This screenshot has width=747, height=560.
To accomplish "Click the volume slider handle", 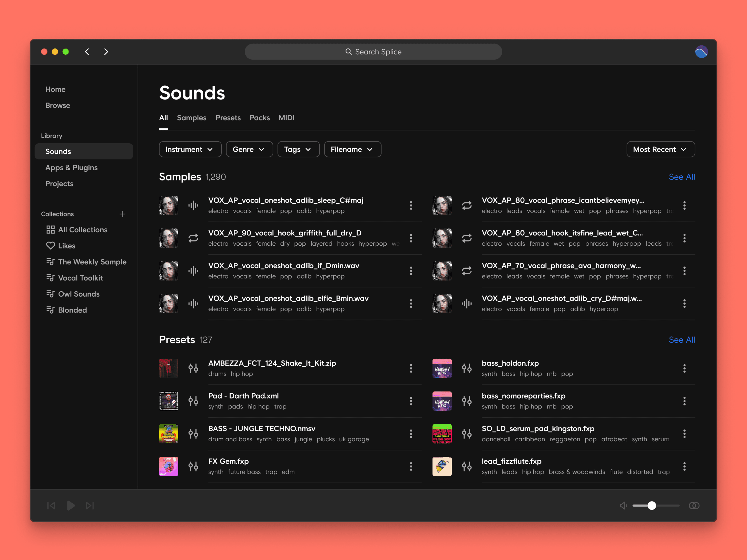I will click(x=652, y=505).
